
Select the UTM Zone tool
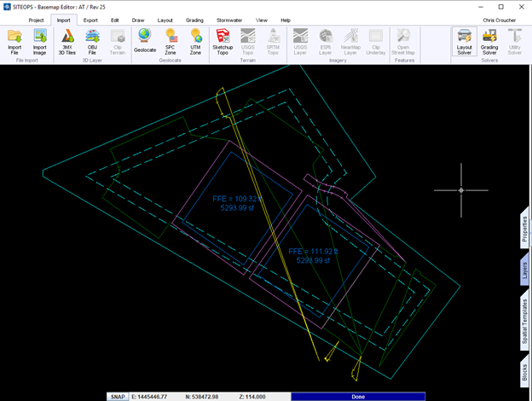pos(196,40)
